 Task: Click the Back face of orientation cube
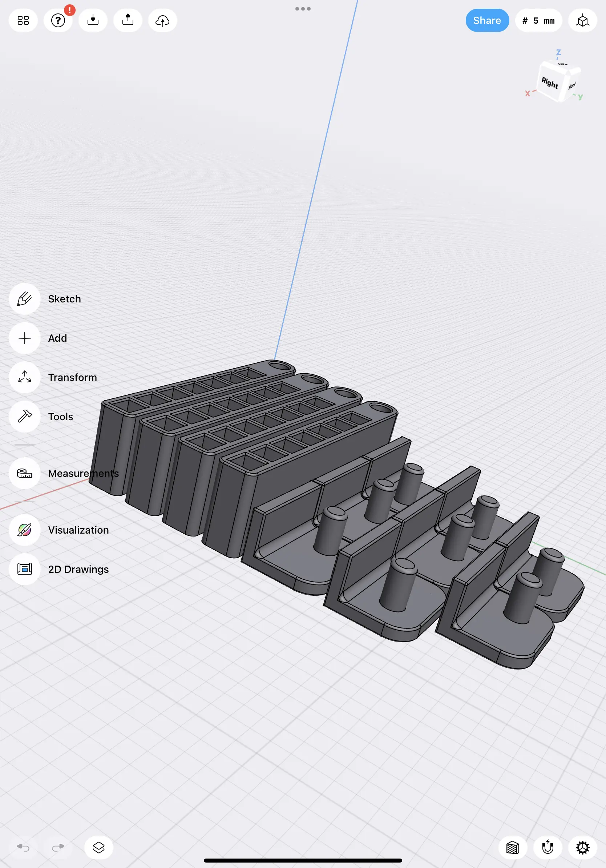pos(572,85)
